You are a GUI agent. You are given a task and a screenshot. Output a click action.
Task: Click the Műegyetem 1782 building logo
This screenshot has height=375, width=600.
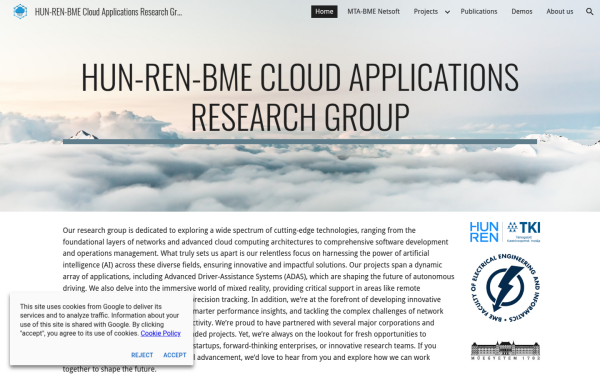point(505,351)
